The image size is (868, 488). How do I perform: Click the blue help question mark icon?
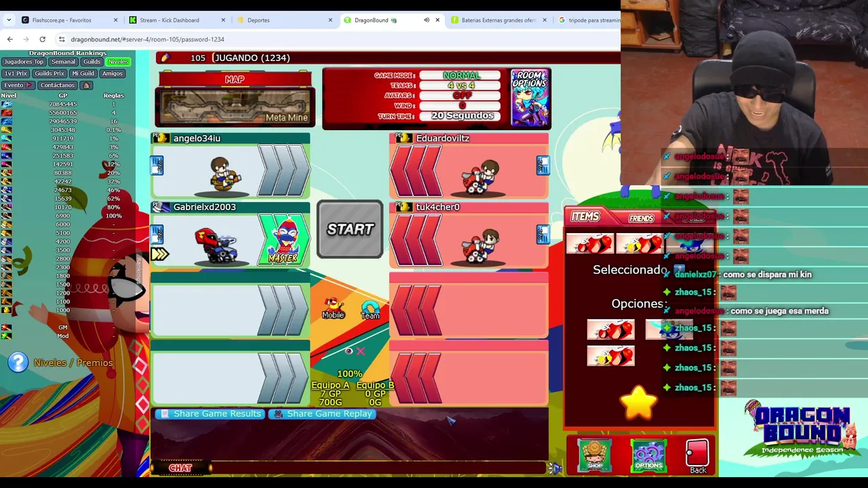(18, 363)
